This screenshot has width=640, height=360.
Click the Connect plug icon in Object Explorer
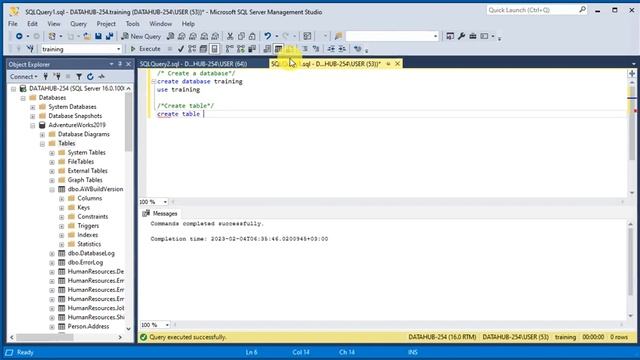(46, 76)
